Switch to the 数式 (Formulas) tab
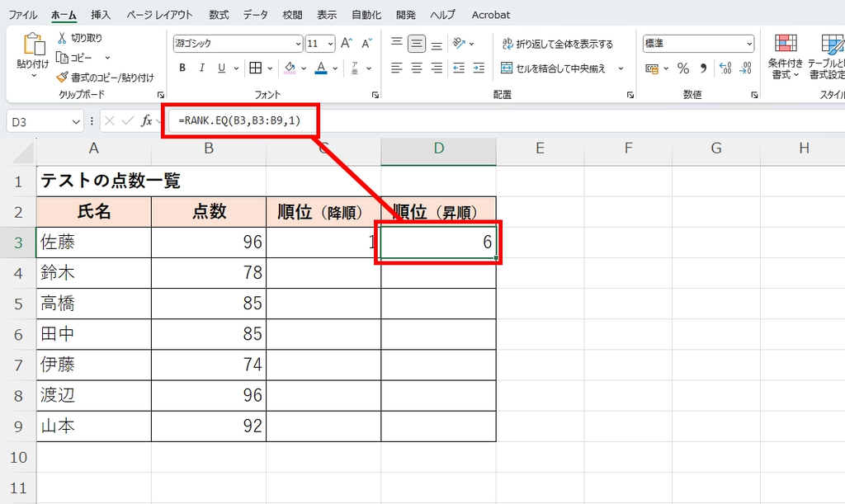This screenshot has width=845, height=504. [x=219, y=15]
